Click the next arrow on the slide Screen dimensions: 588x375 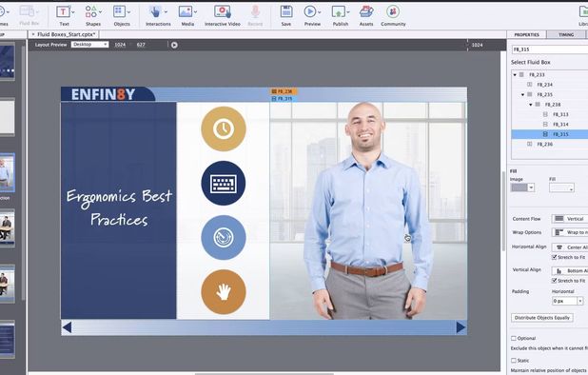461,327
